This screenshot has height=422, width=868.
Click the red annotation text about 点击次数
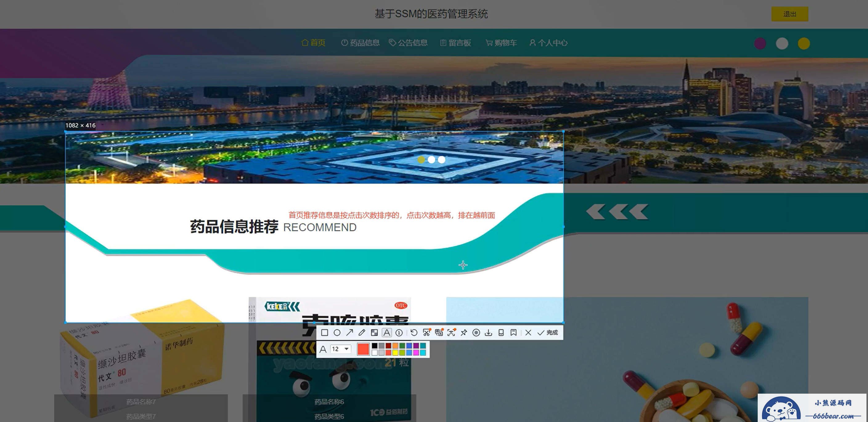(392, 215)
